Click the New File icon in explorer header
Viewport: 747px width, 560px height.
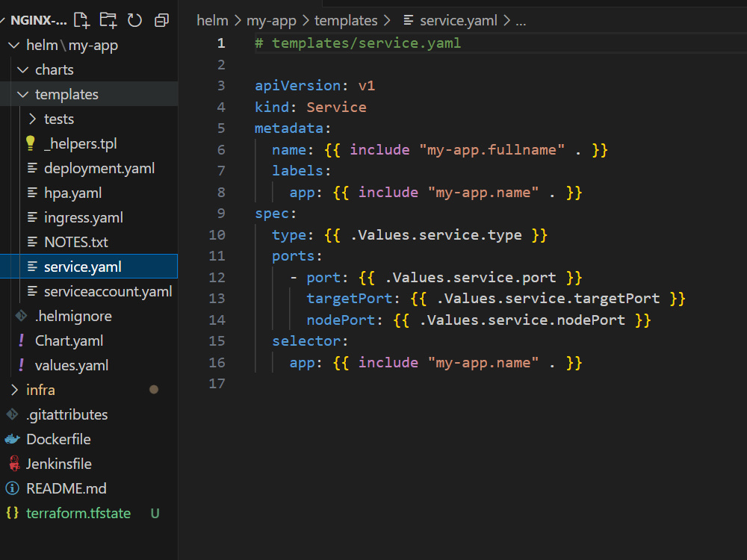(x=81, y=20)
